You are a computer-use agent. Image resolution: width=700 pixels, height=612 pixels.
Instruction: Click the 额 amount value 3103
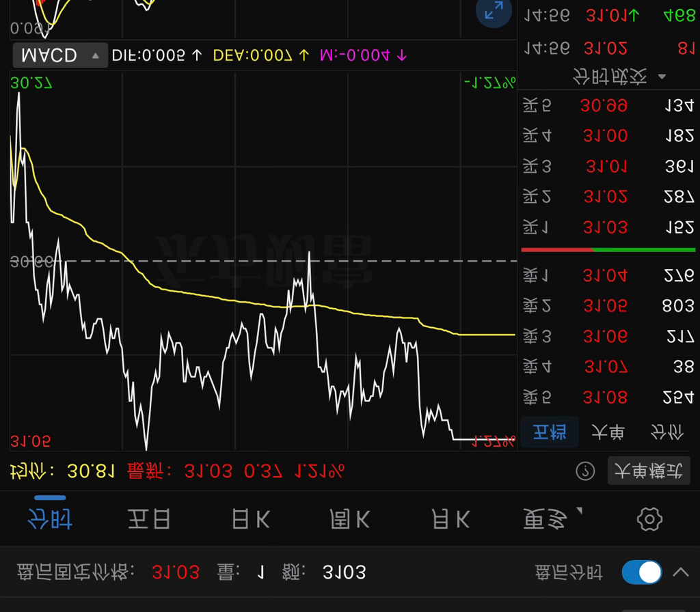(x=345, y=572)
